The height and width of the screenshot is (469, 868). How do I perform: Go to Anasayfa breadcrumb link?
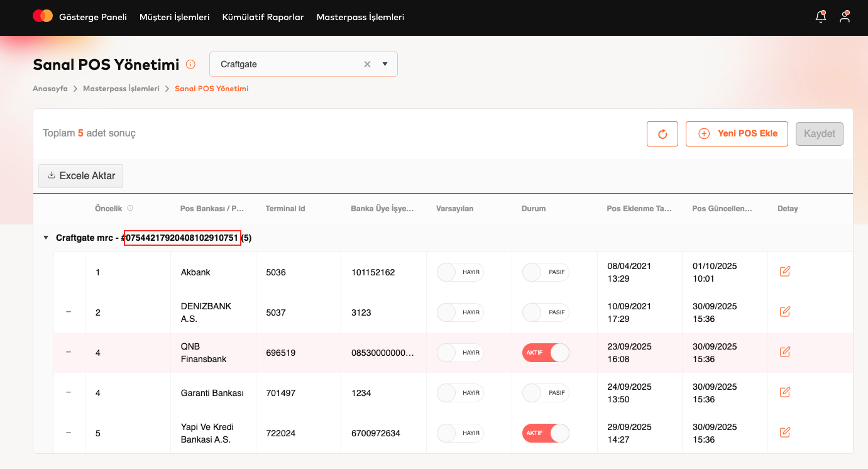50,89
